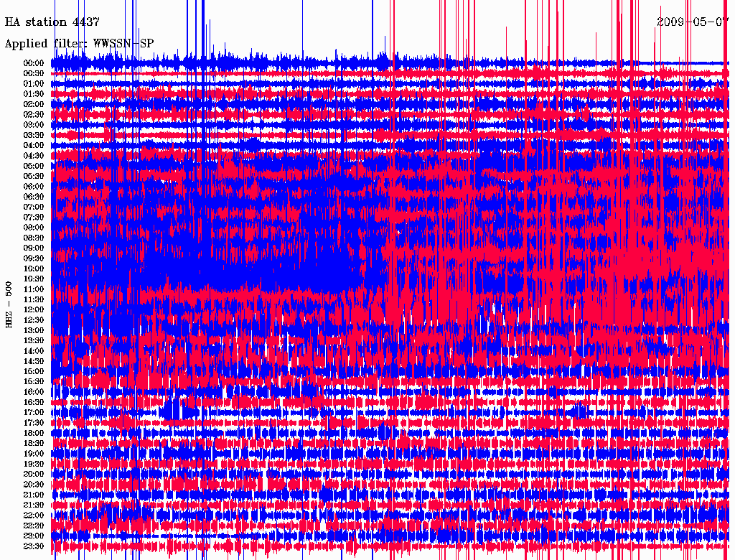Select the 21:30 time label
Image resolution: width=735 pixels, height=560 pixels.
tap(34, 505)
